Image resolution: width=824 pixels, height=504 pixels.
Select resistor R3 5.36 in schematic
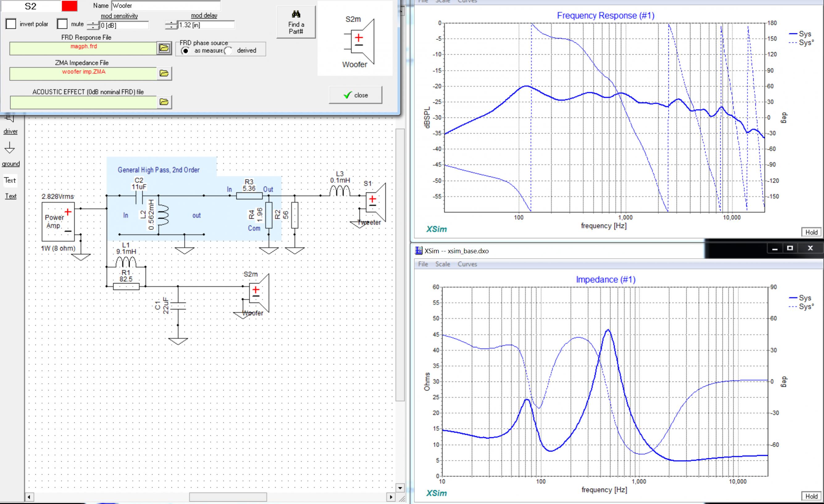(249, 195)
